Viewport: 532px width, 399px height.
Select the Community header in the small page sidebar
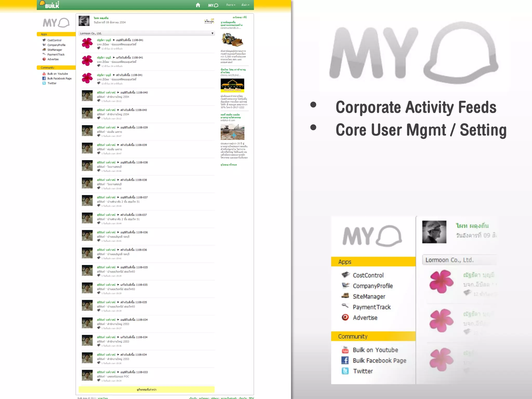(56, 68)
